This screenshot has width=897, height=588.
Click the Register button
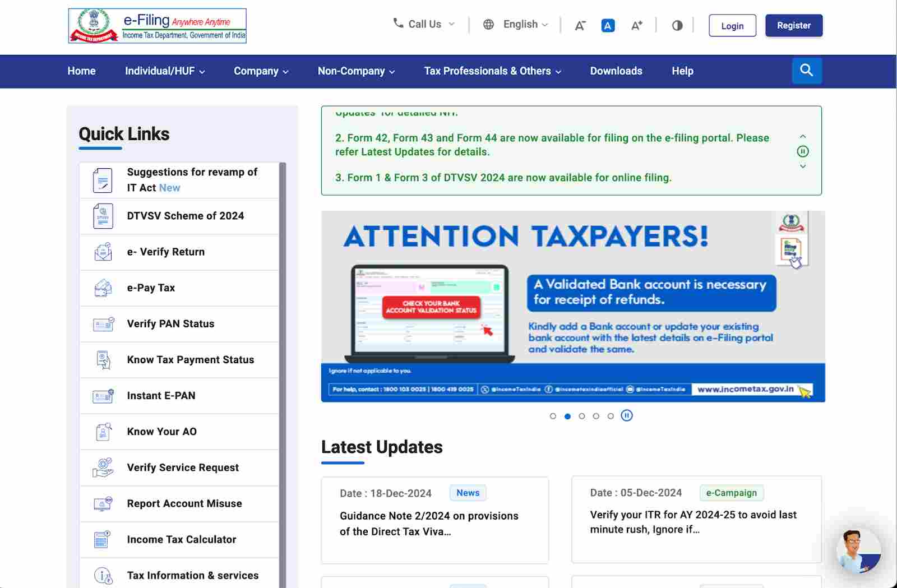tap(794, 26)
